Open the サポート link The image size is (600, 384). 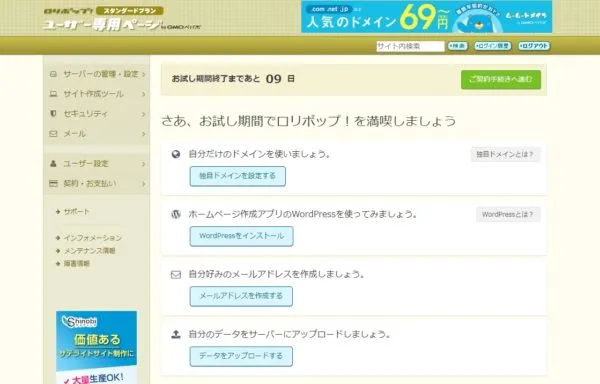coord(77,212)
